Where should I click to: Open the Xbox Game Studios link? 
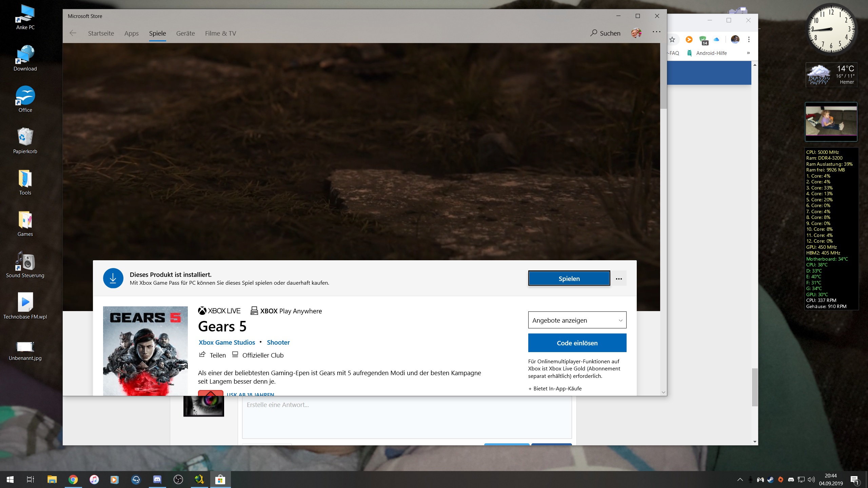[226, 342]
